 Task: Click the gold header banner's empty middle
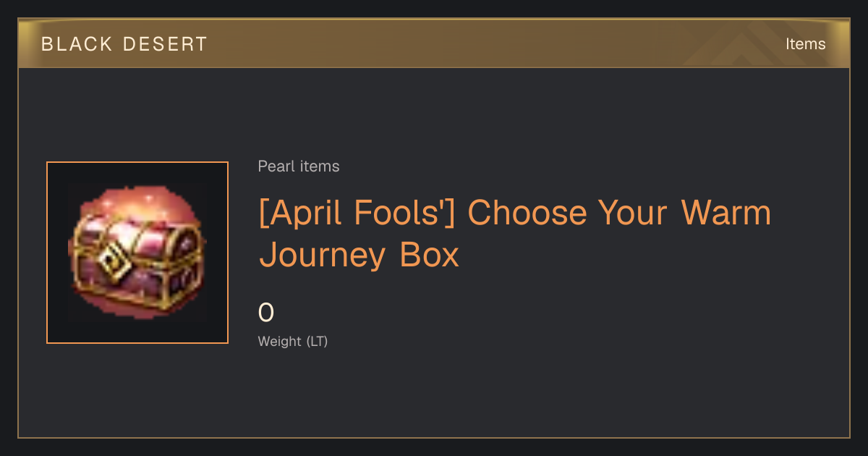click(x=448, y=44)
